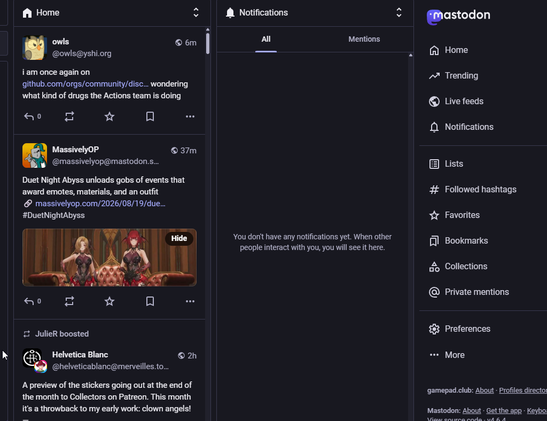Image resolution: width=547 pixels, height=421 pixels.
Task: Click the Home column title text
Action: [48, 13]
